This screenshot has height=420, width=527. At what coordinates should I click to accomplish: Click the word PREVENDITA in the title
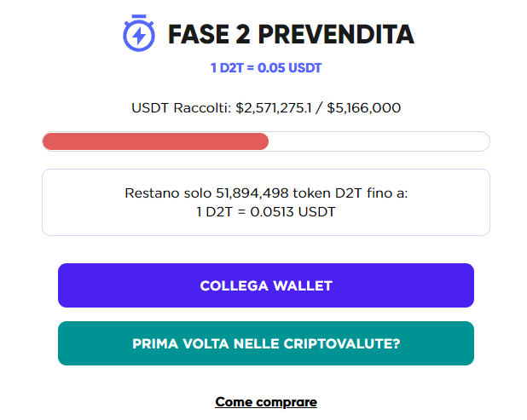(336, 34)
